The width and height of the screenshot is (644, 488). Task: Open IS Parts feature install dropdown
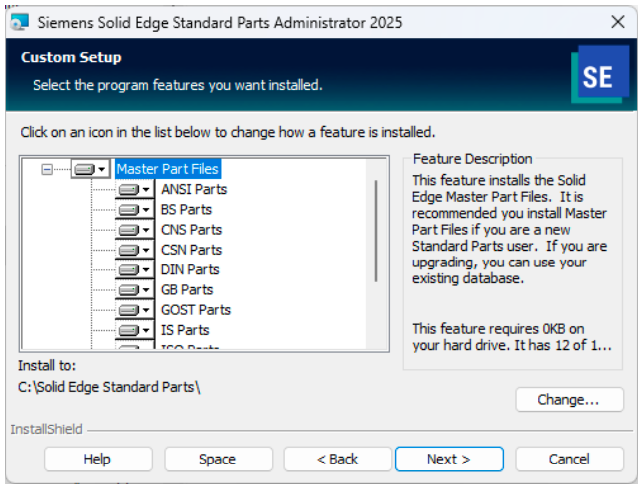coord(135,330)
